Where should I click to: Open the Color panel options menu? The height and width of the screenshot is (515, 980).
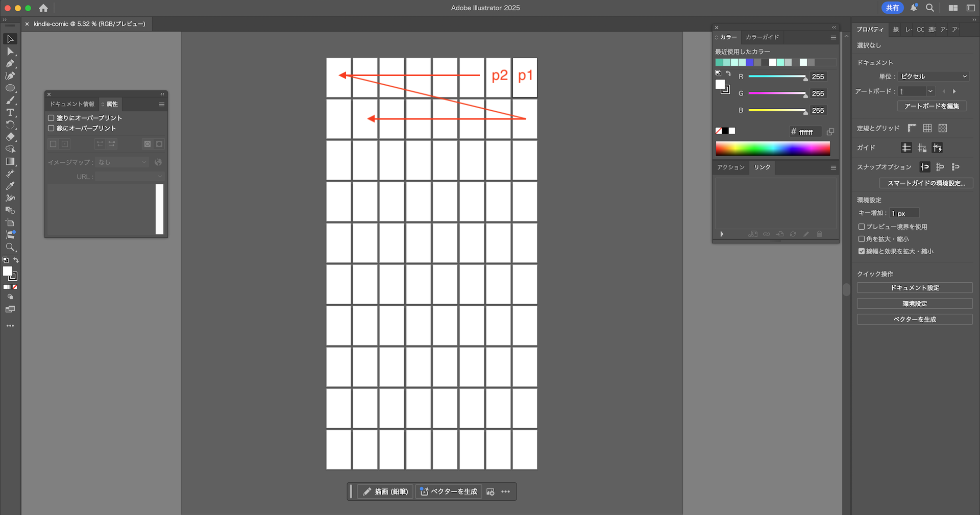(833, 37)
